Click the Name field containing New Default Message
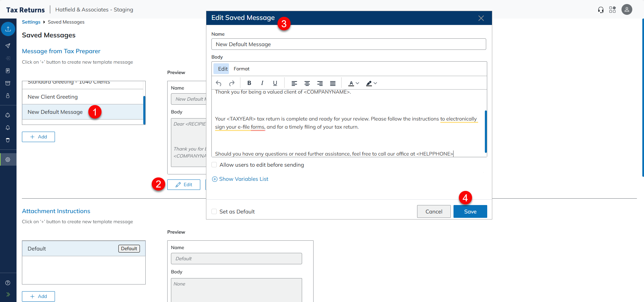 pos(349,44)
